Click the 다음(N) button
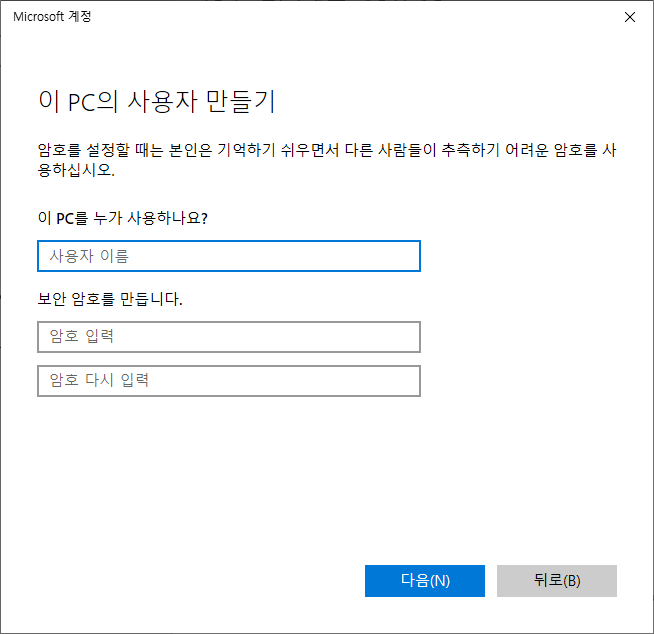 [x=425, y=581]
